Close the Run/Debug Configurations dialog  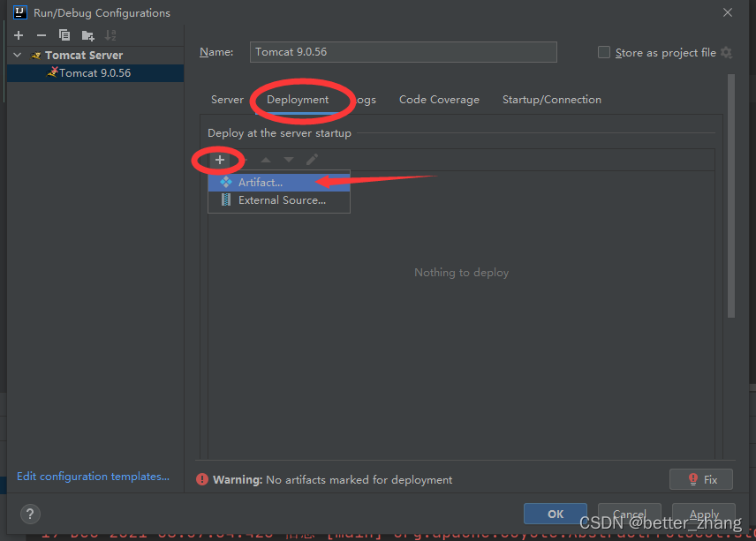[728, 12]
